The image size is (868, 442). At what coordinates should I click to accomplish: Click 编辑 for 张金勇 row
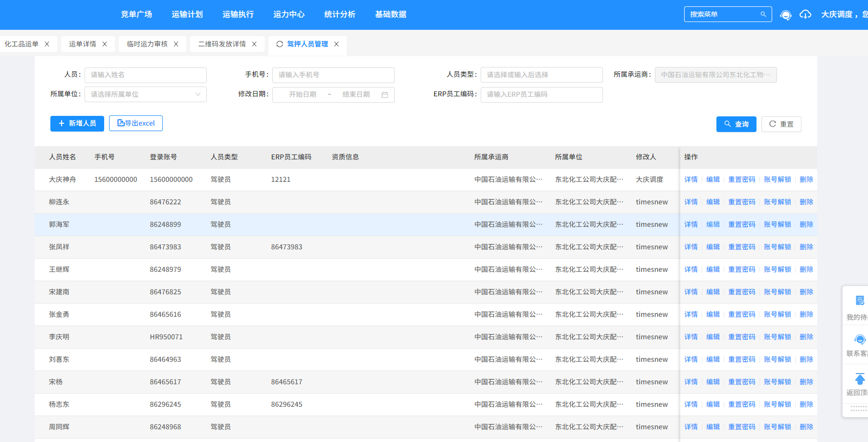713,314
